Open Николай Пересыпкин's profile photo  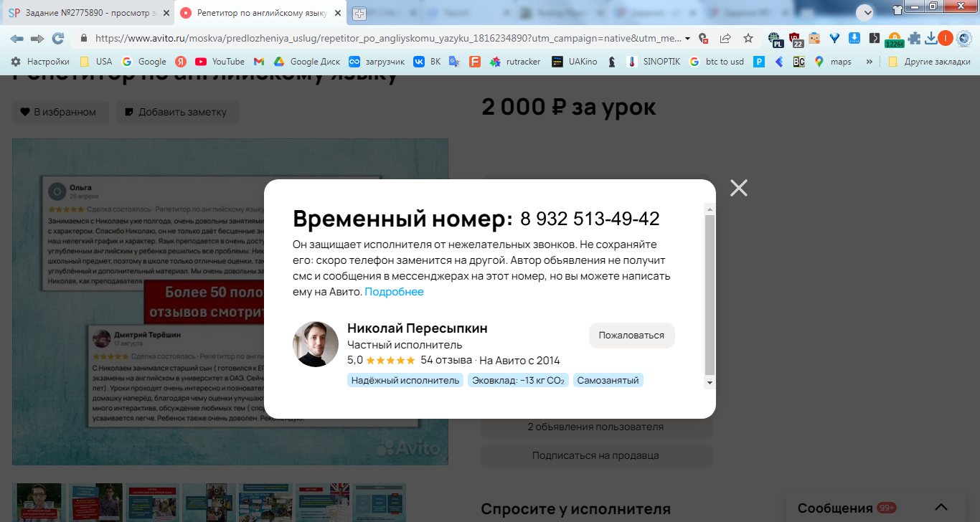tap(316, 344)
